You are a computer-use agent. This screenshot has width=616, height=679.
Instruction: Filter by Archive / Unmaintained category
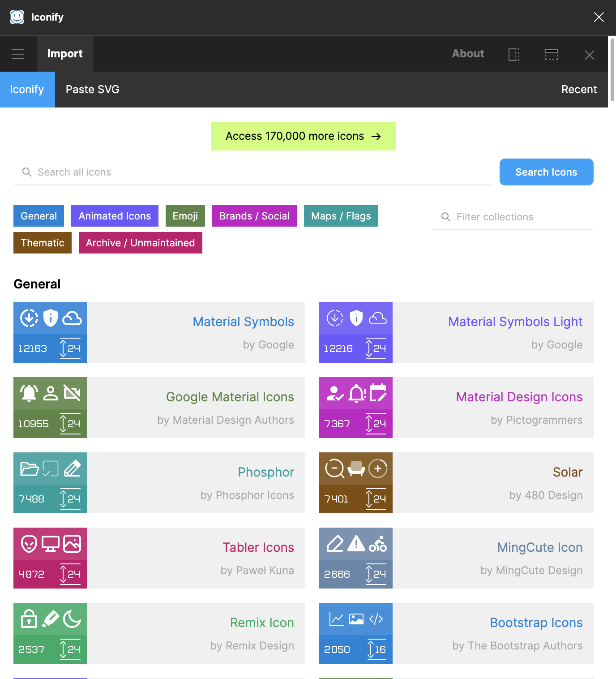141,243
